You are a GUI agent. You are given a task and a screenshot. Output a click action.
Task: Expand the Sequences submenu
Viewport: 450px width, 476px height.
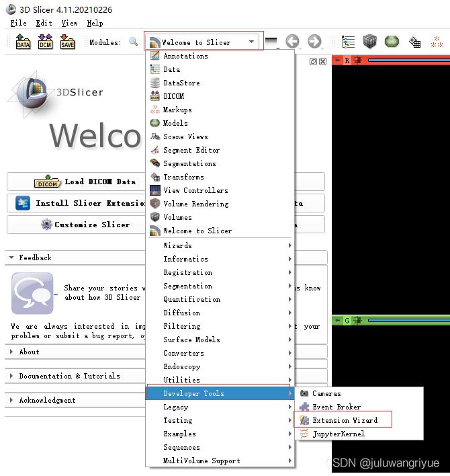tap(220, 447)
